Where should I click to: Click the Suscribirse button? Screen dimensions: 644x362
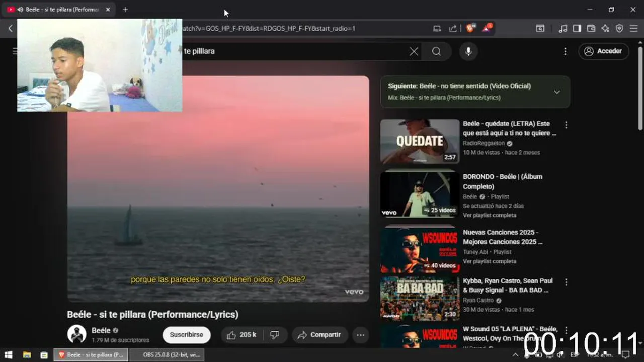(x=187, y=335)
